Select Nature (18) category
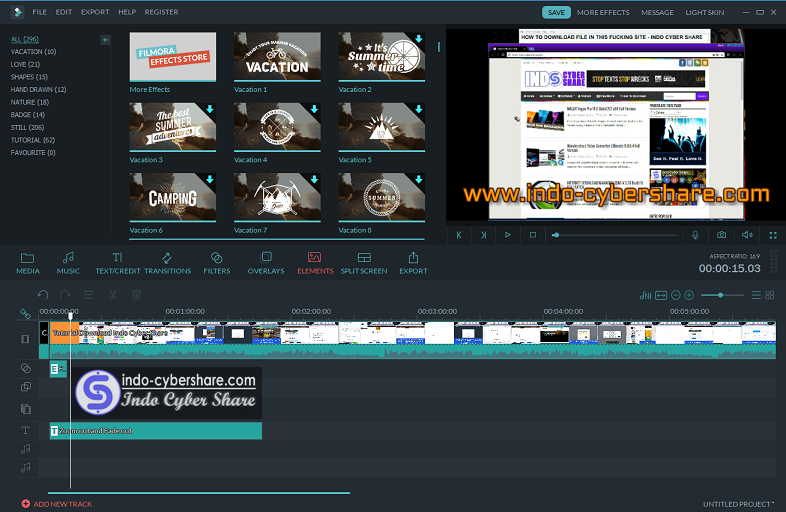This screenshot has width=786, height=512. coord(30,102)
